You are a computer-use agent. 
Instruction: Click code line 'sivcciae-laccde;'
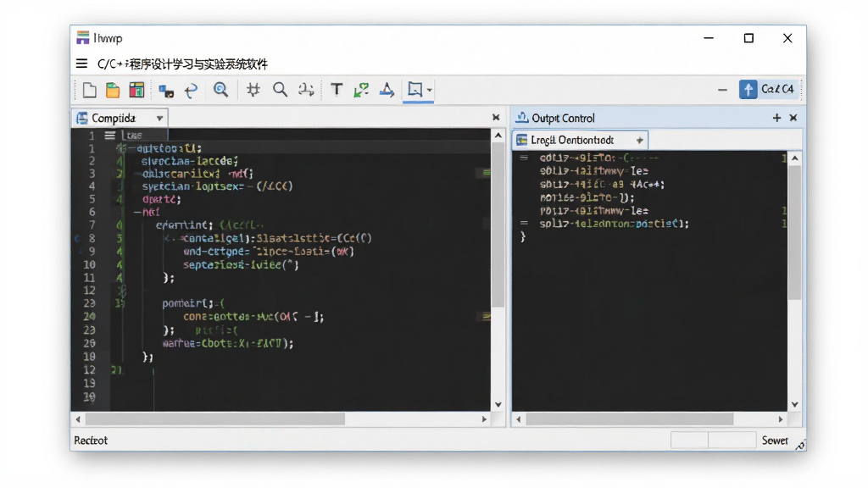(189, 161)
